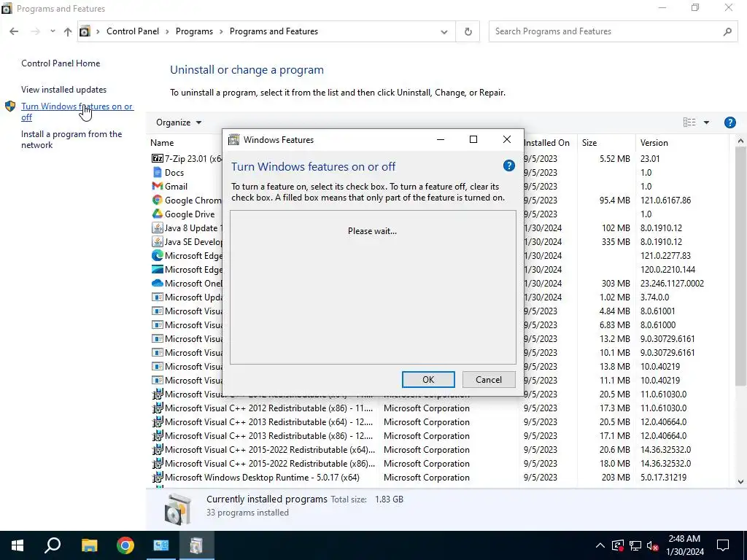The width and height of the screenshot is (747, 560).
Task: Launch Google Chrome from taskbar
Action: [125, 545]
